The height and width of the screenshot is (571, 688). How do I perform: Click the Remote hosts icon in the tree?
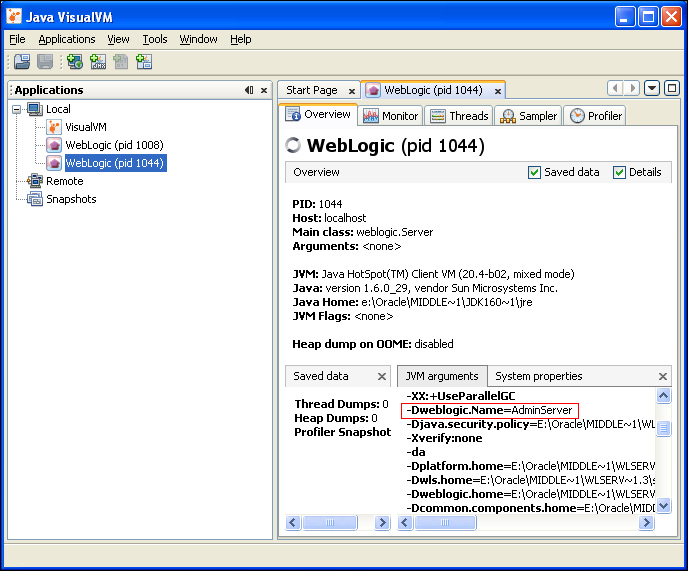coord(35,181)
